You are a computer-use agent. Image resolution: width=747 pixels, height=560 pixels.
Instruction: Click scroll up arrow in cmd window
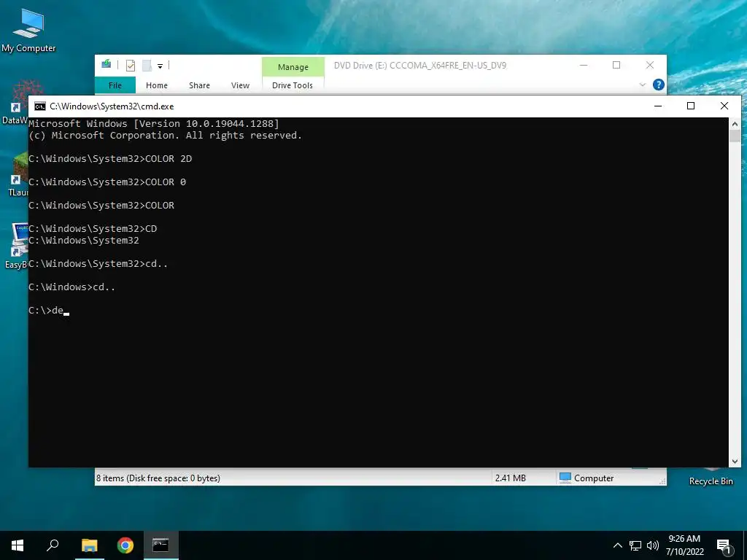click(735, 124)
